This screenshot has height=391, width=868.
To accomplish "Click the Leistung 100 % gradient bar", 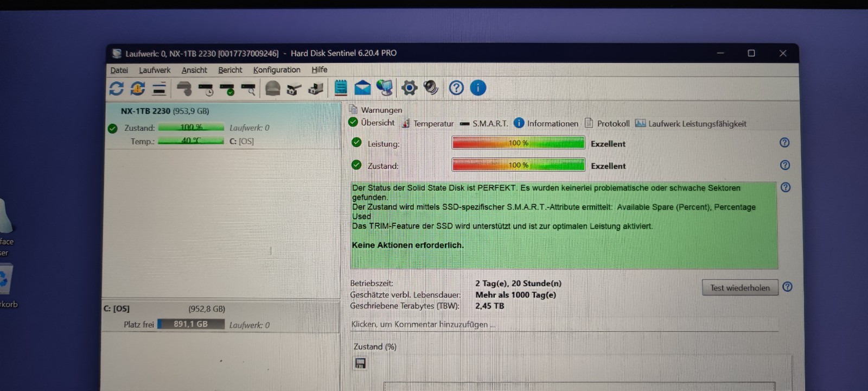I will coord(518,143).
